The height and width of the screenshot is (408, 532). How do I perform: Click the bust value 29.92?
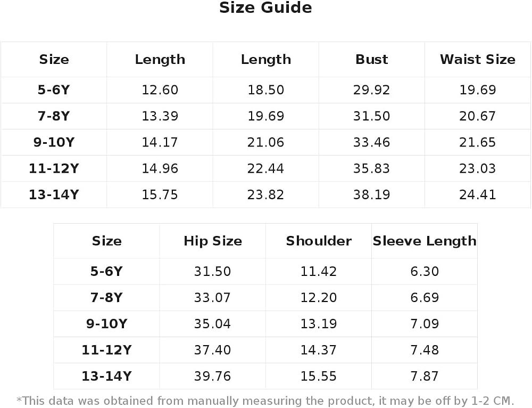(x=371, y=90)
